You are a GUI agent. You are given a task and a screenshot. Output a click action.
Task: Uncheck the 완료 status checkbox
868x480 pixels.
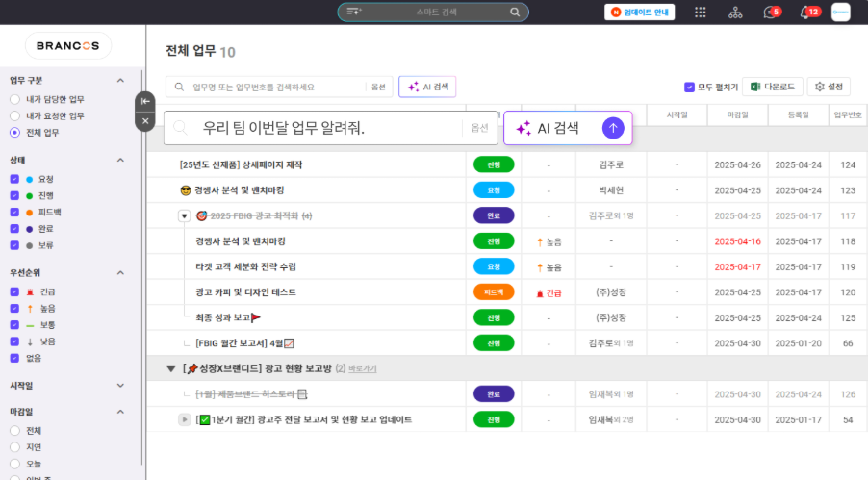pos(15,229)
